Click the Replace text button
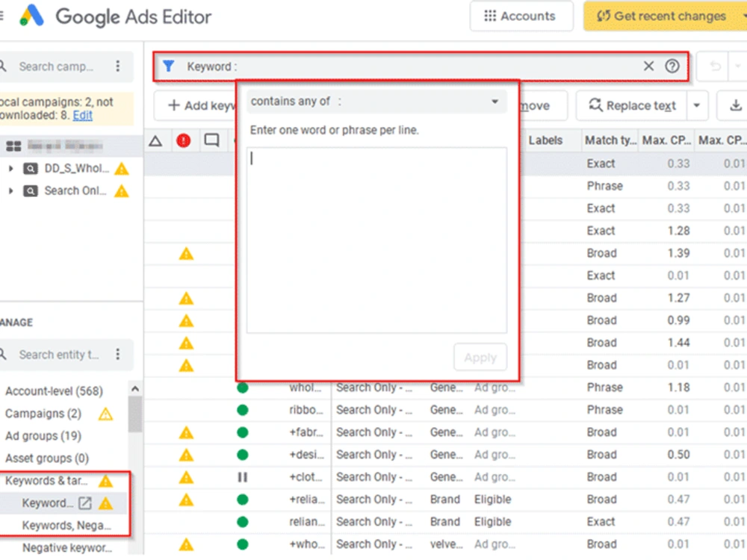The image size is (747, 560). tap(632, 105)
